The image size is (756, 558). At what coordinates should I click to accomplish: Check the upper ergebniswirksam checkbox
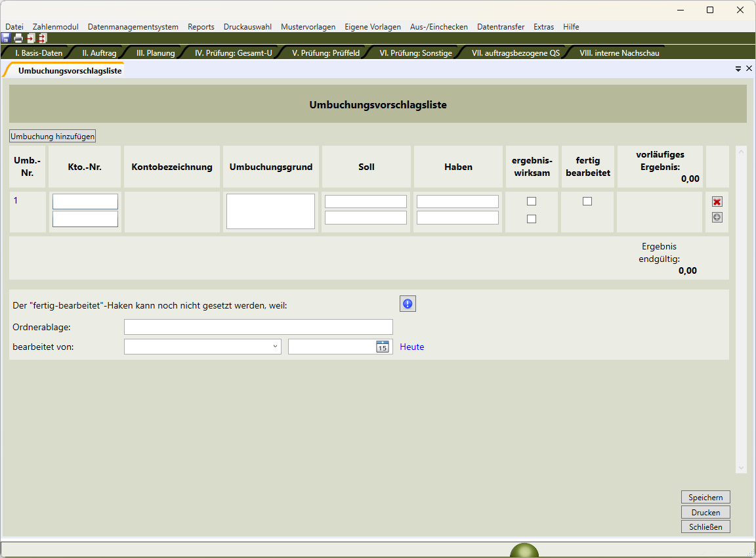[x=532, y=202]
